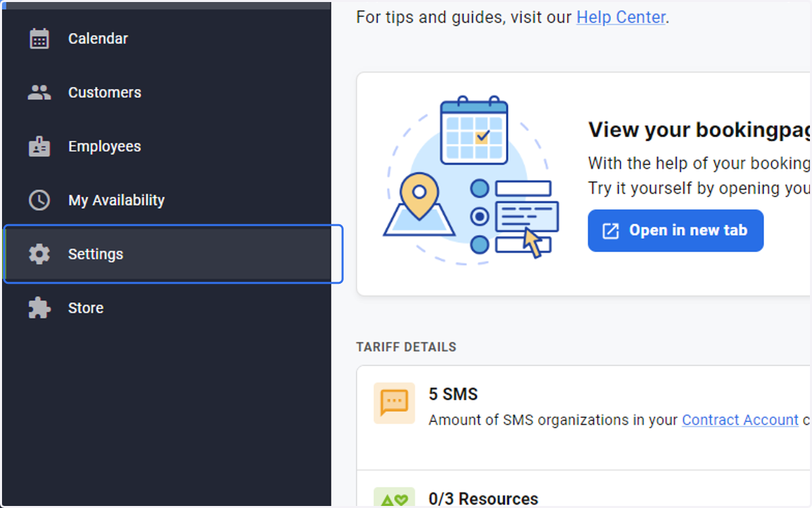Click the 0/3 Resources heading

coord(483,499)
